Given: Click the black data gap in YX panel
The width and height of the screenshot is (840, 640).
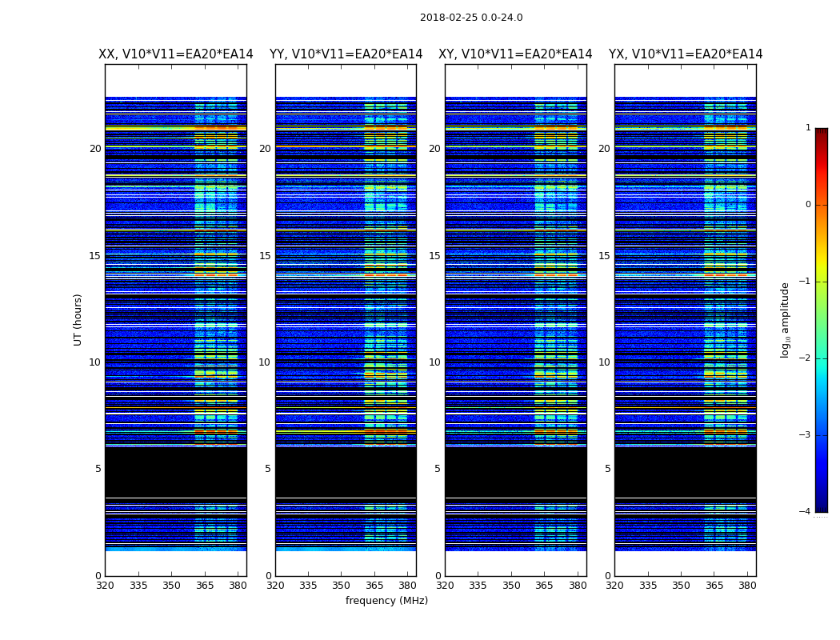Looking at the screenshot, I should 685,472.
